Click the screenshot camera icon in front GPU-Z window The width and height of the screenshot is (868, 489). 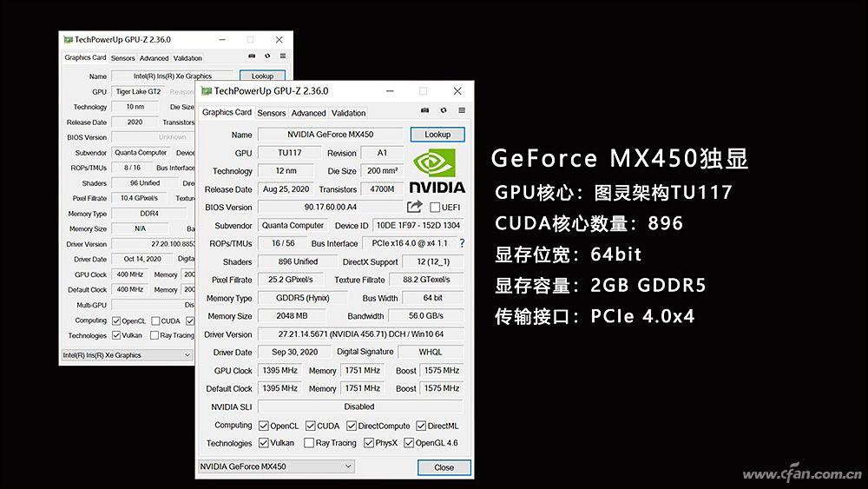coord(424,111)
